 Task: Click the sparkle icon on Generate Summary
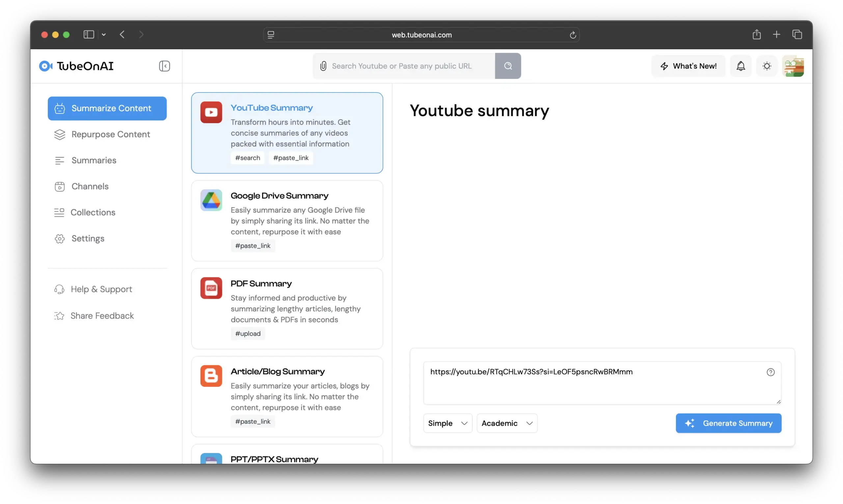click(689, 423)
